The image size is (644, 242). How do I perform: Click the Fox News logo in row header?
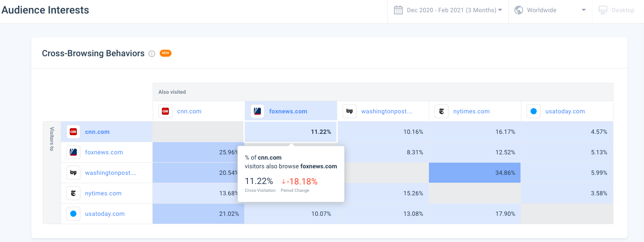coord(73,152)
